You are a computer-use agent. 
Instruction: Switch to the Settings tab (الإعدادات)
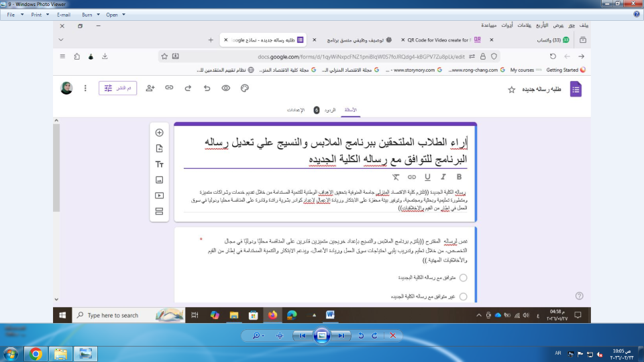[296, 110]
